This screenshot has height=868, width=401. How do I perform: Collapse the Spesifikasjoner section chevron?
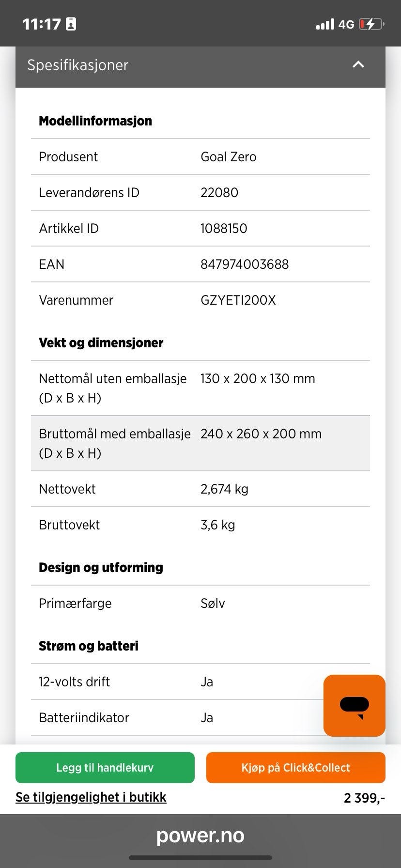tap(358, 64)
